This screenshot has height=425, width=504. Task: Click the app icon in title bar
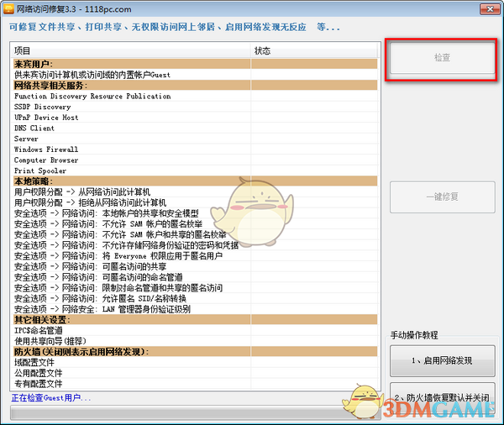coord(8,9)
